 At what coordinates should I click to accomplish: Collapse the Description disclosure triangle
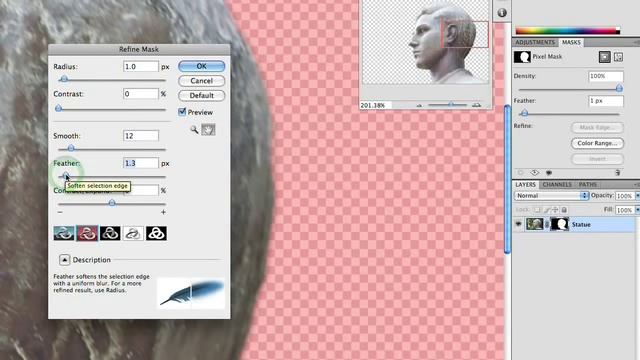click(64, 260)
